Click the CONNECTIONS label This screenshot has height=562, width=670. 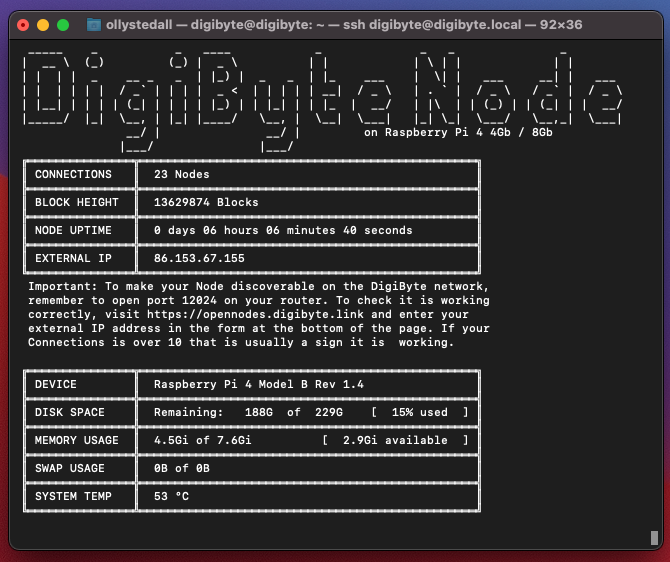(73, 174)
